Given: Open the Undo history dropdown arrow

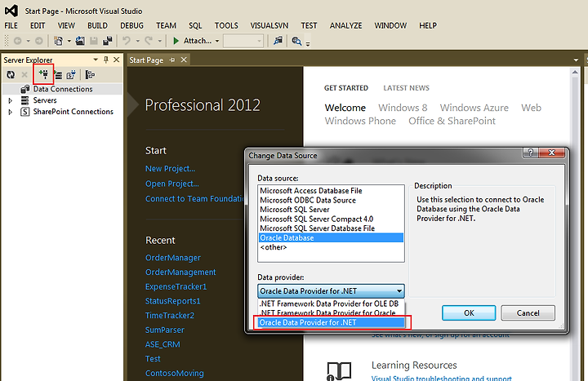Looking at the screenshot, I should click(138, 41).
